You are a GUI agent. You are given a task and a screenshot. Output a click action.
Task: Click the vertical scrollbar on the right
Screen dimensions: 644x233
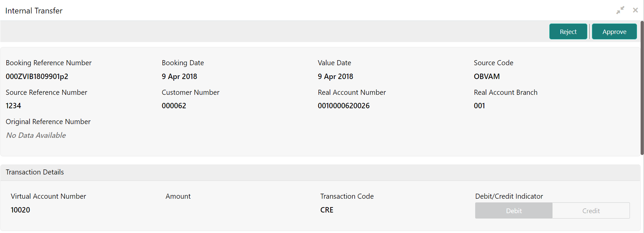pyautogui.click(x=642, y=87)
